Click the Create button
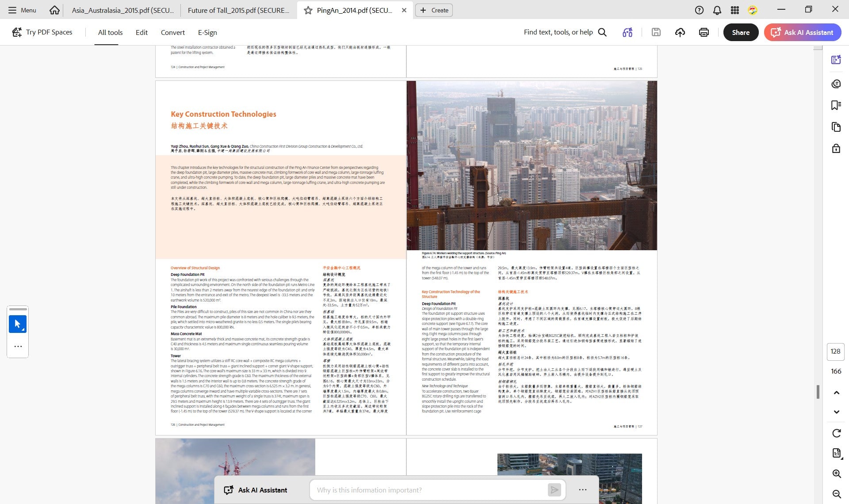 tap(434, 10)
